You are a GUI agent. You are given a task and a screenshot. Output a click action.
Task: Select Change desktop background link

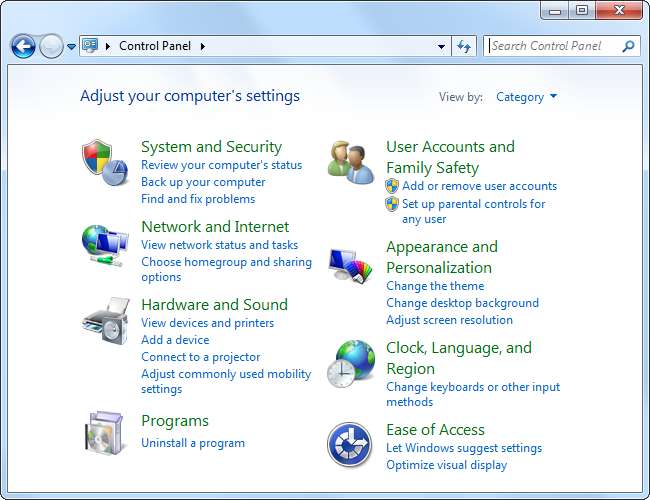[462, 303]
